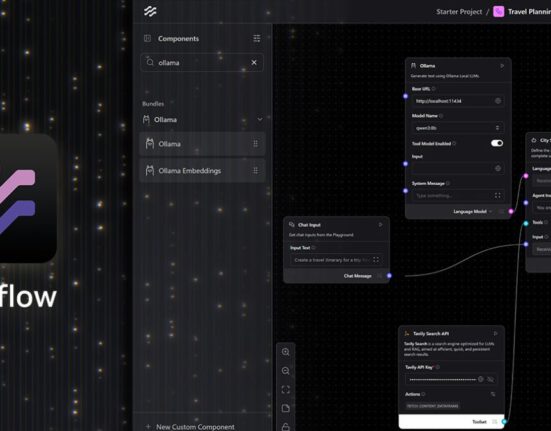Grab the drag handle of Ollama component
Screen dimensions: 551x431
click(255, 144)
